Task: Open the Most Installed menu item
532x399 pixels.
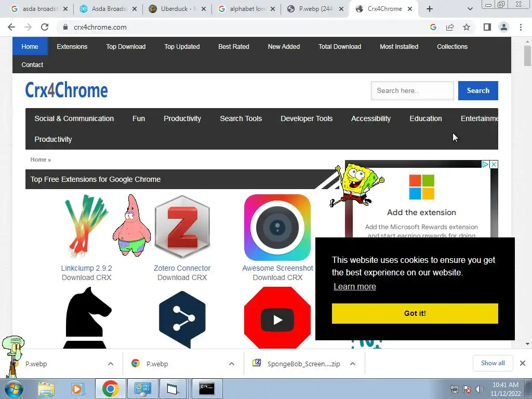Action: coord(399,46)
